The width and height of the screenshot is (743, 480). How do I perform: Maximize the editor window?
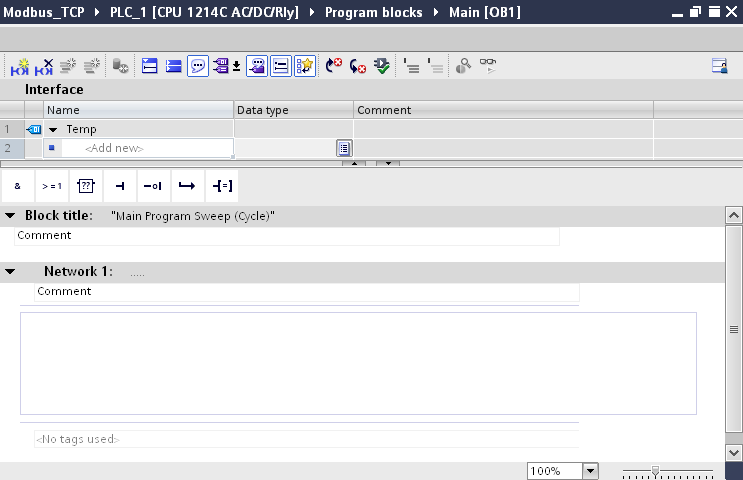coord(714,12)
